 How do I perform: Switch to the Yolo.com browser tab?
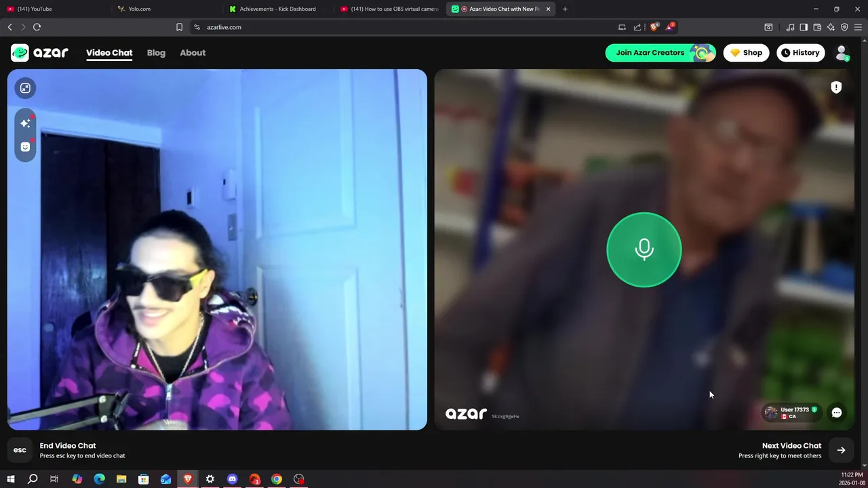tap(167, 9)
